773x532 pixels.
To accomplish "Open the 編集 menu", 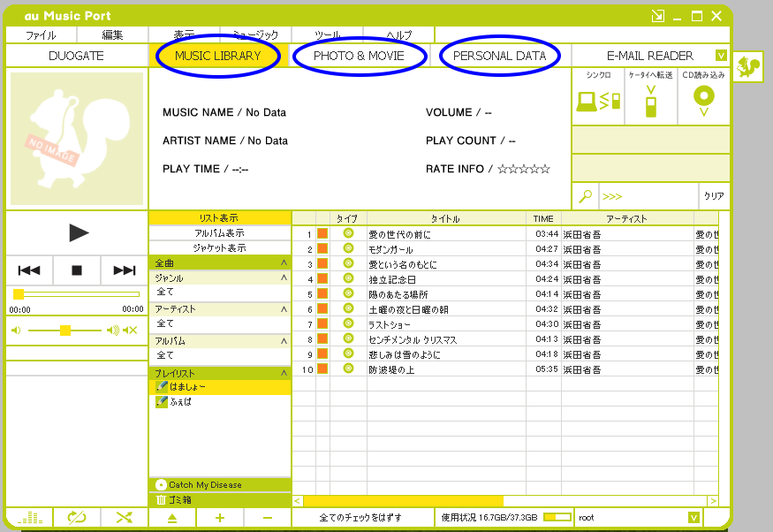I will pyautogui.click(x=112, y=35).
